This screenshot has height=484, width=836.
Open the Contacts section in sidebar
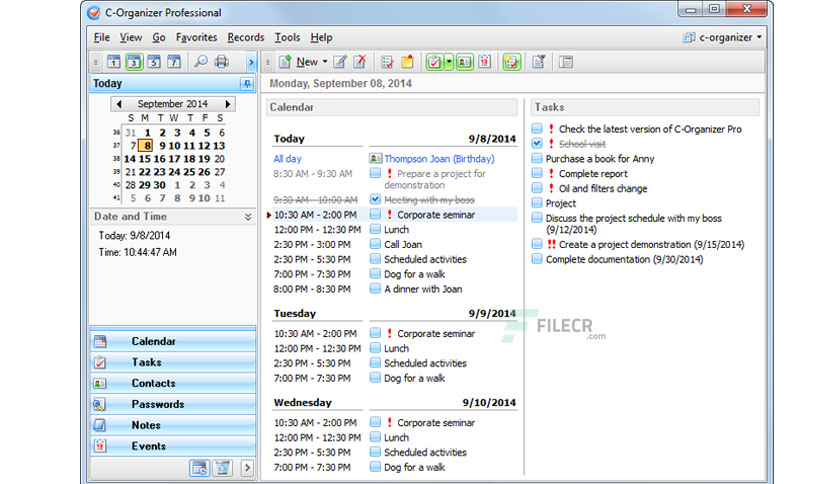(x=173, y=383)
